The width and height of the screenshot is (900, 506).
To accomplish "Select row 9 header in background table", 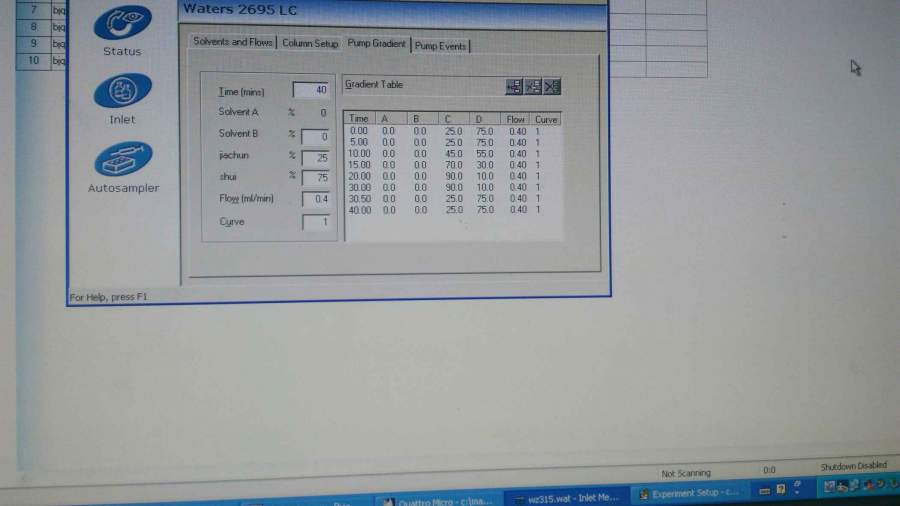I will [x=33, y=44].
